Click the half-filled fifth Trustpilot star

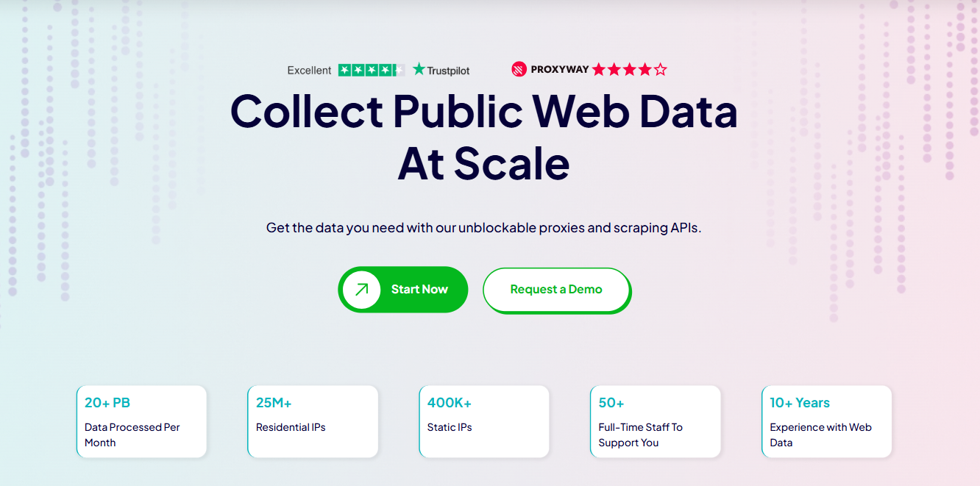398,70
